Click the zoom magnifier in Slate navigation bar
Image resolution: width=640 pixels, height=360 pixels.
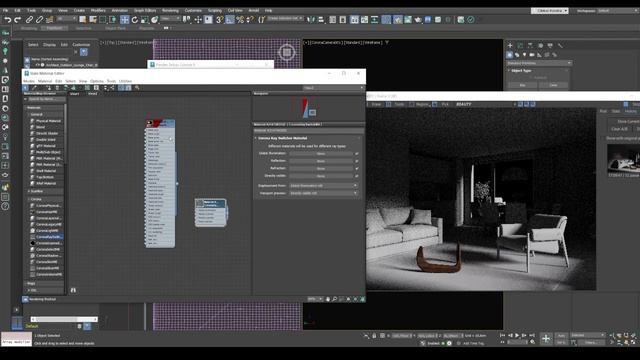pos(334,299)
